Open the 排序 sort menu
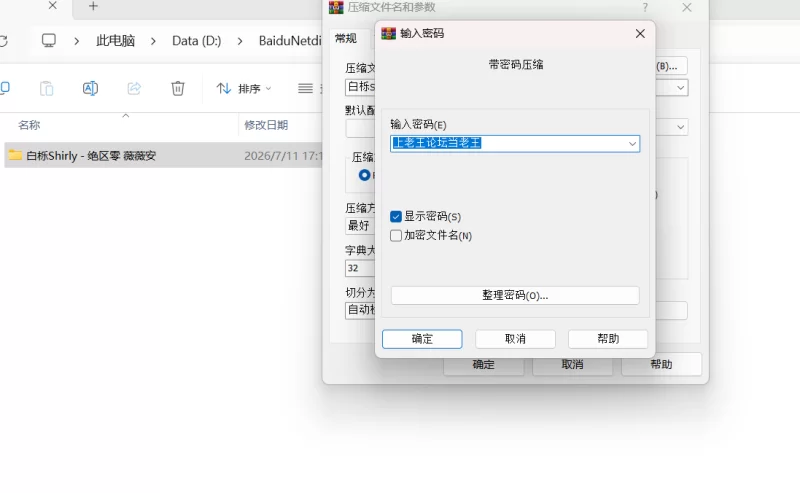The height and width of the screenshot is (493, 800). [x=244, y=89]
